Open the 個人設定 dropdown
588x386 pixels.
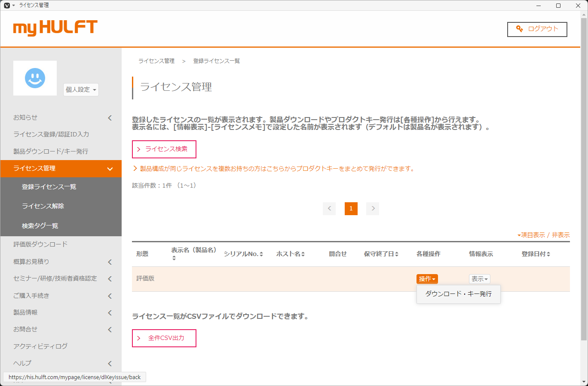coord(81,90)
